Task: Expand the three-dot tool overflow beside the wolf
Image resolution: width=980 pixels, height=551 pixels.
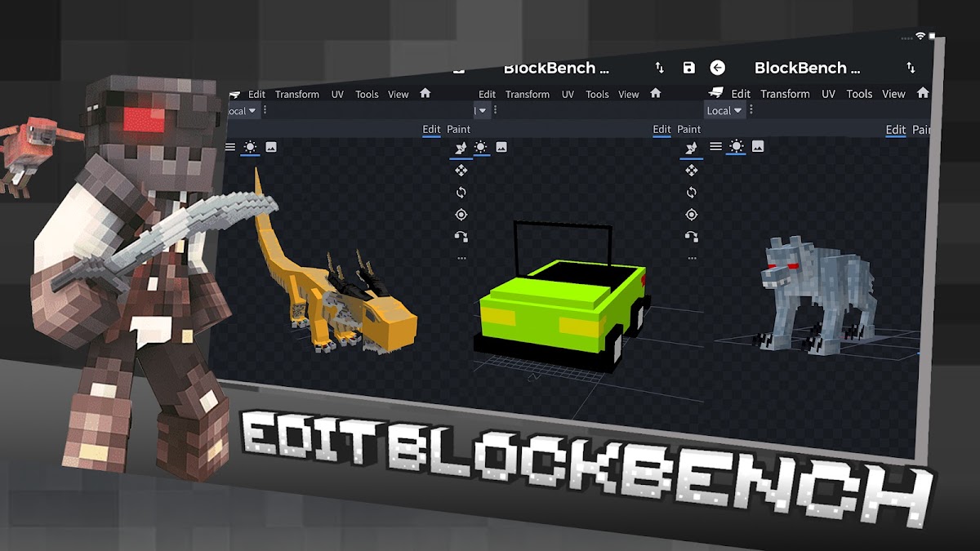Action: 691,258
